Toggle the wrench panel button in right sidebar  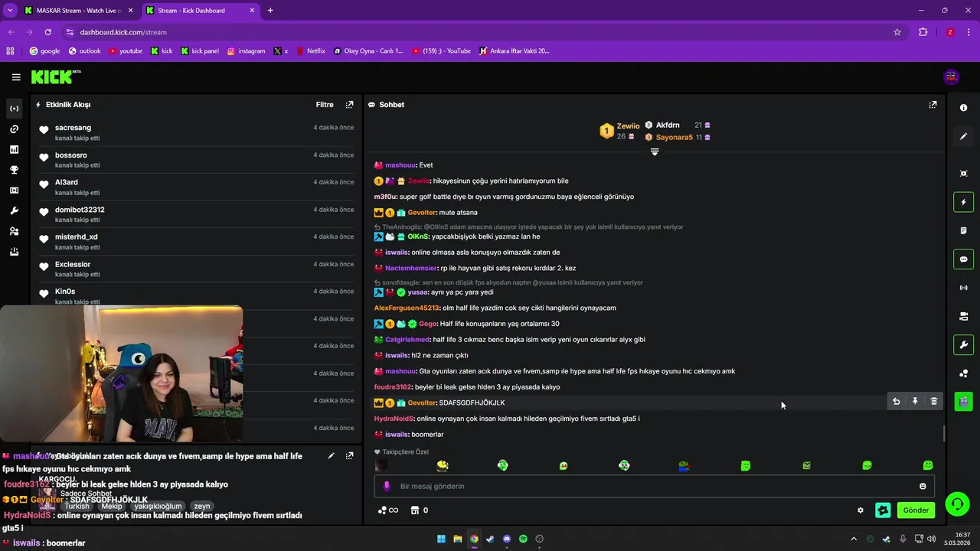click(963, 344)
